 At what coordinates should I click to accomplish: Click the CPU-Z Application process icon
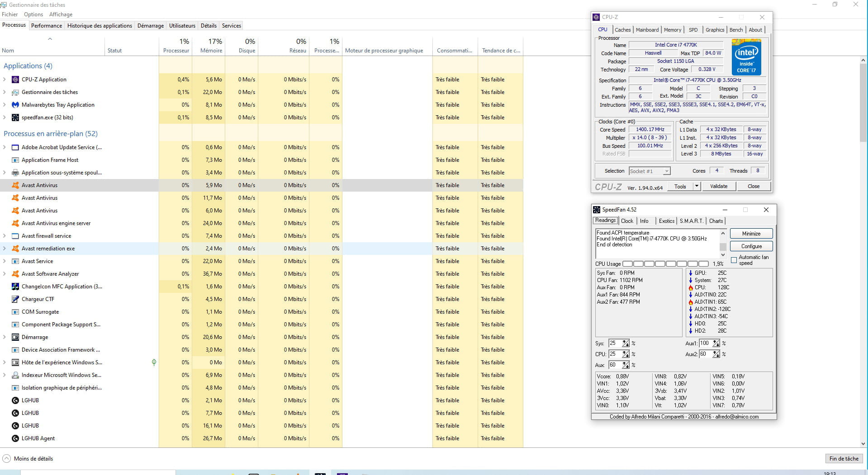coord(15,80)
